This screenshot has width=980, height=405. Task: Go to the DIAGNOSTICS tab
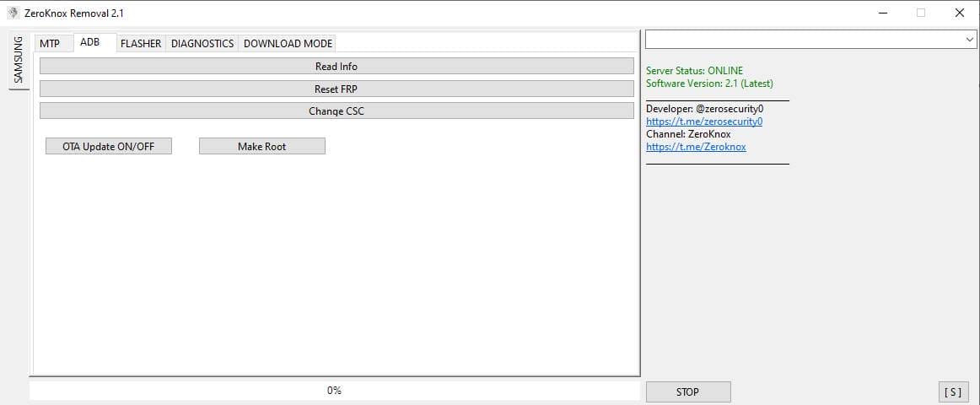tap(202, 43)
